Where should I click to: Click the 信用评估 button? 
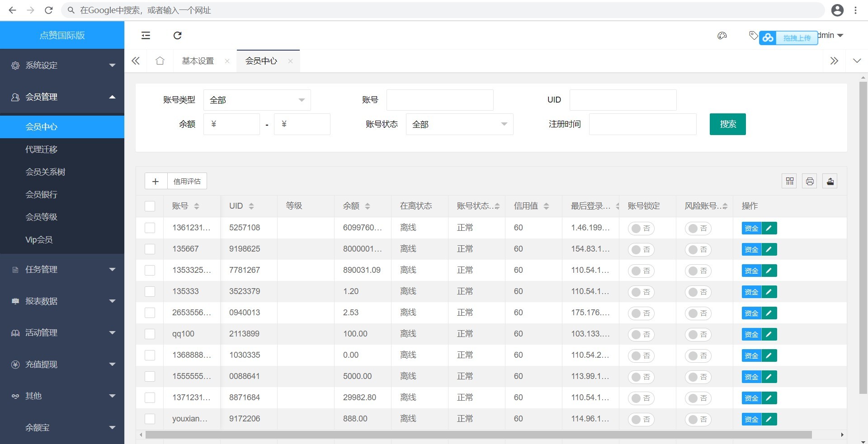(187, 181)
